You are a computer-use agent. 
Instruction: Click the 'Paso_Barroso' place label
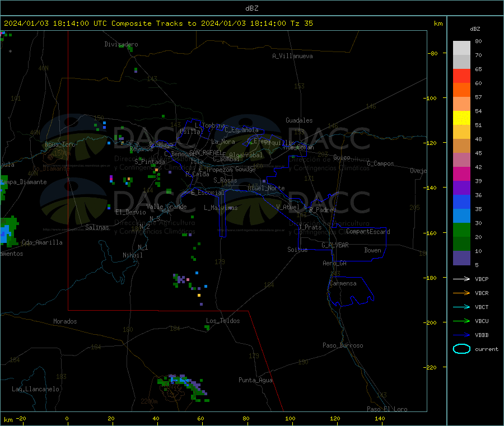click(x=343, y=345)
